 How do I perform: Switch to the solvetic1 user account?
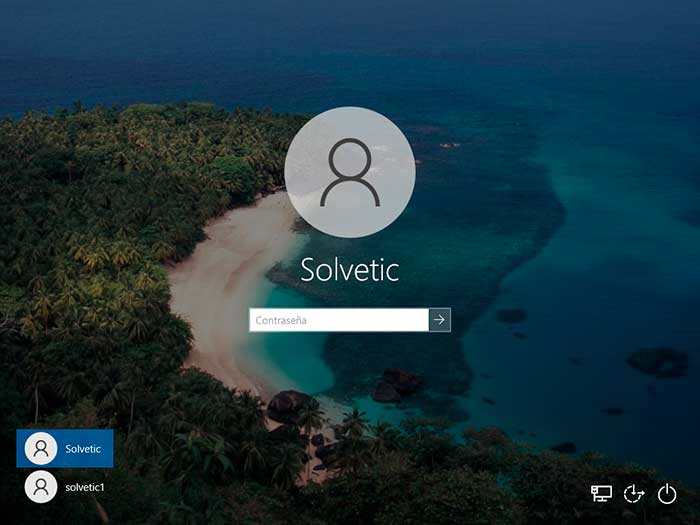pyautogui.click(x=65, y=487)
